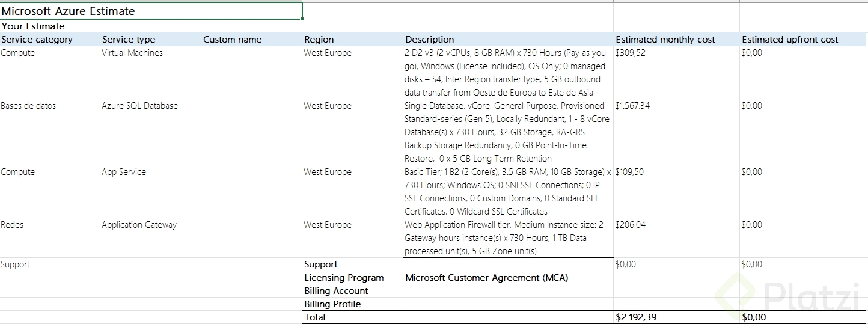Viewport: 868px width, 324px height.
Task: Select the Custom name header cell
Action: click(x=233, y=40)
